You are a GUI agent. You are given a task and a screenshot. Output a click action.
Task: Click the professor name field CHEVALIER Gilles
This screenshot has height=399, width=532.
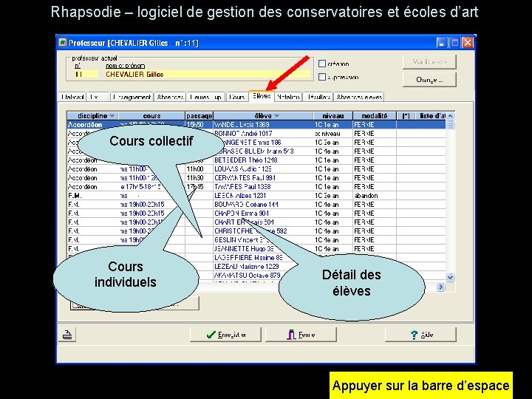click(208, 75)
